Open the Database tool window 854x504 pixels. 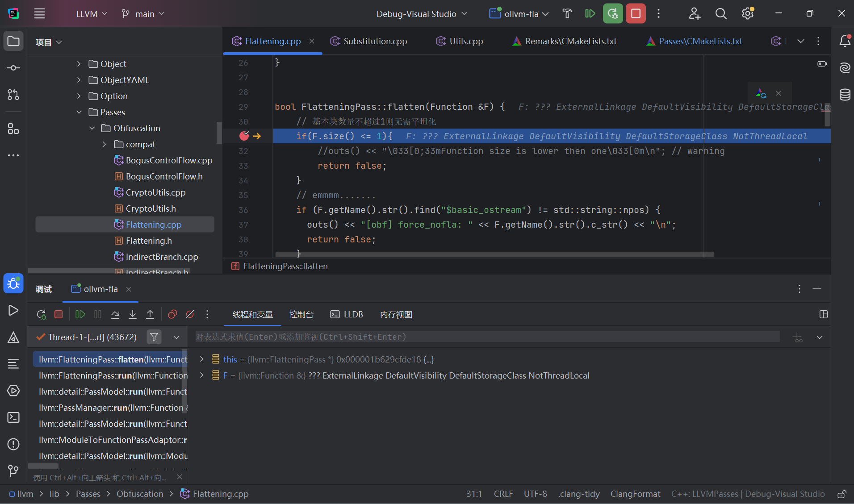[x=845, y=95]
